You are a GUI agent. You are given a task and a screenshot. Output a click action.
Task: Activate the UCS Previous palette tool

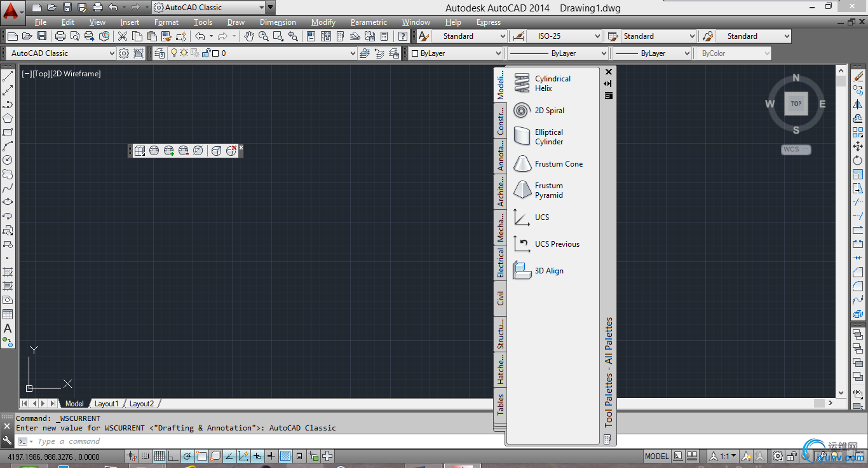tap(546, 244)
